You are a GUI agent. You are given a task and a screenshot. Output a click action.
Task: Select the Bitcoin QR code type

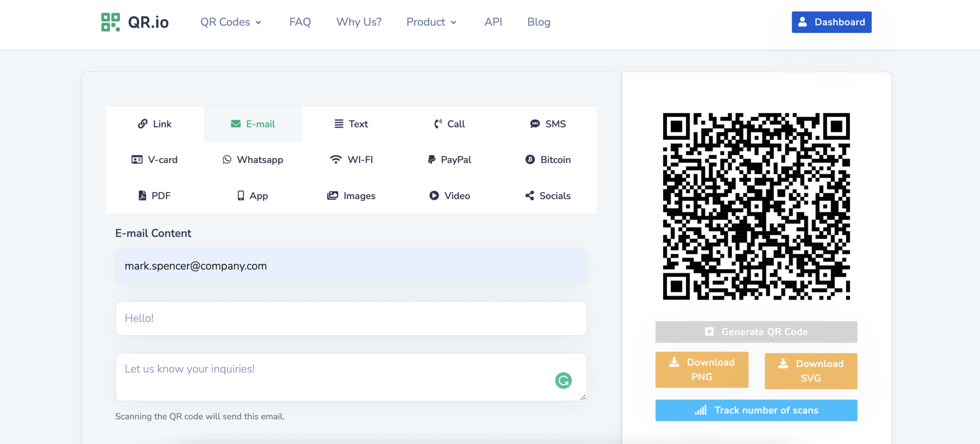(x=547, y=159)
